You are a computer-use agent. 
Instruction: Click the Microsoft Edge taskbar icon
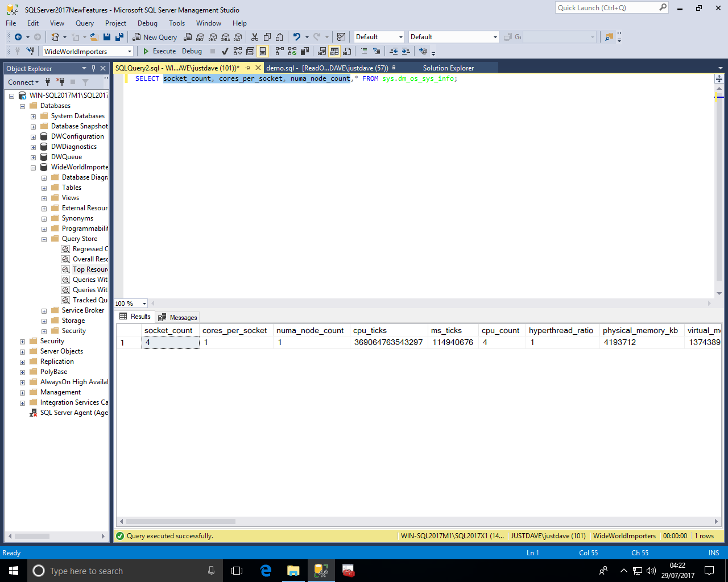coord(266,571)
